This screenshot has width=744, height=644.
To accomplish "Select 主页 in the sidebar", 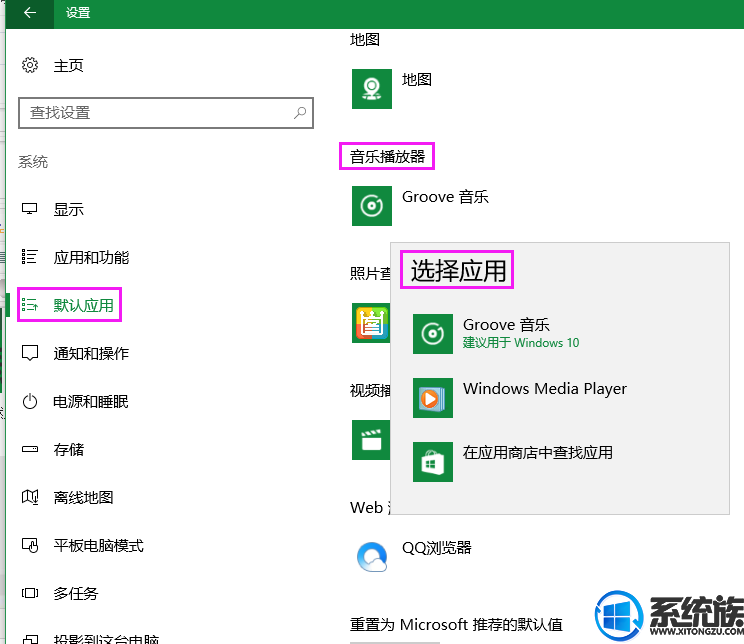I will pyautogui.click(x=68, y=65).
